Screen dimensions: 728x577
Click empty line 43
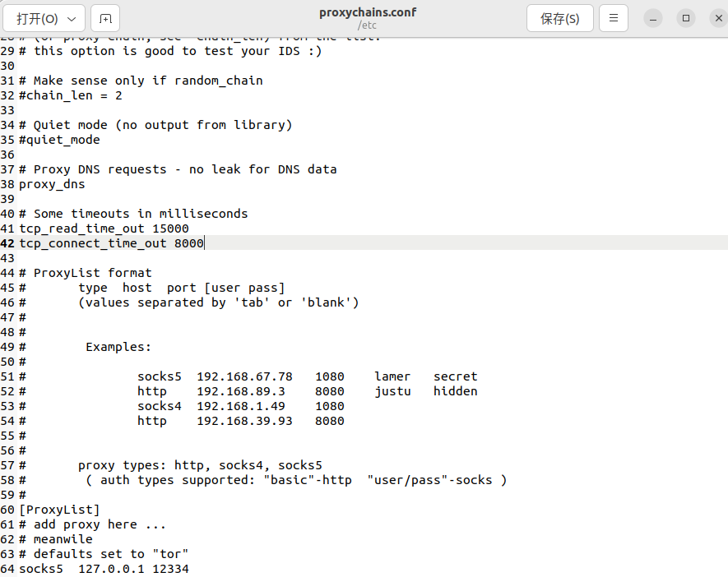click(372, 258)
